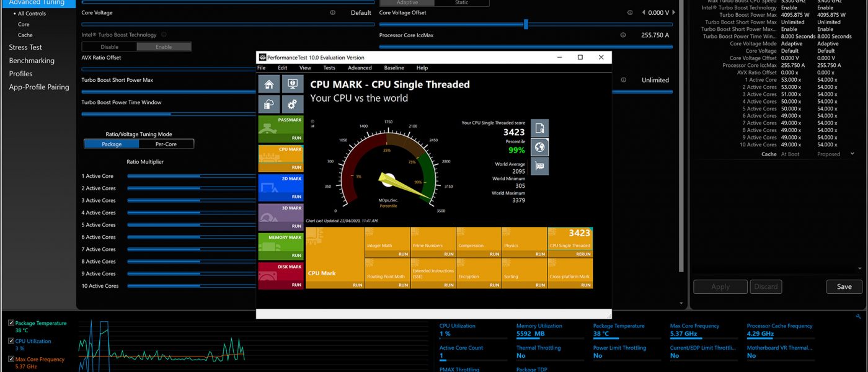
Task: Open the PerformanceTest gears settings icon
Action: [x=293, y=104]
